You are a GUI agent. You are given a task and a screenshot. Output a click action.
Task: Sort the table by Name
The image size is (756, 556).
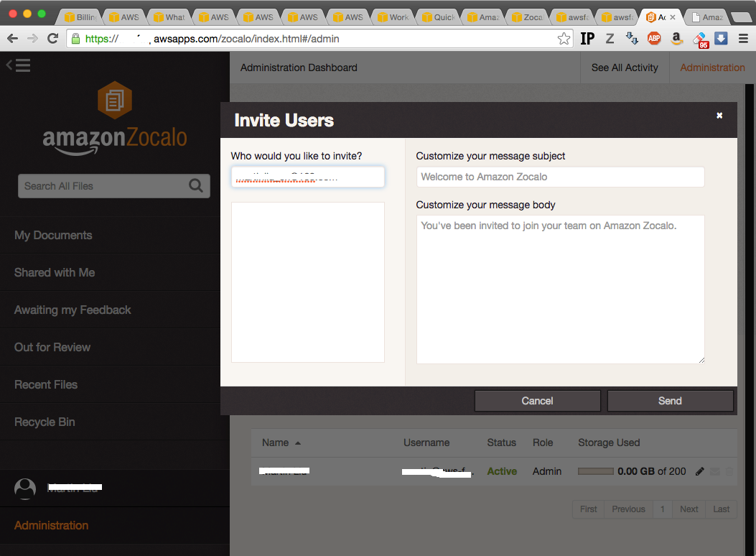coord(281,443)
